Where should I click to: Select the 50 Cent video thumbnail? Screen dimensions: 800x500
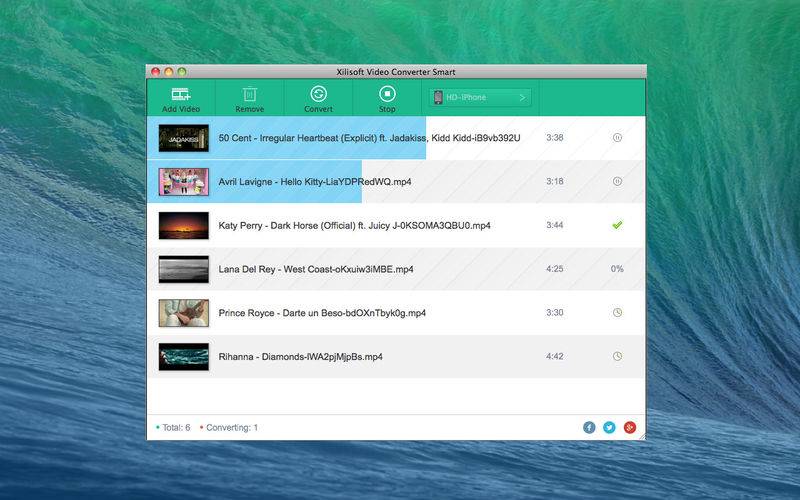[184, 138]
